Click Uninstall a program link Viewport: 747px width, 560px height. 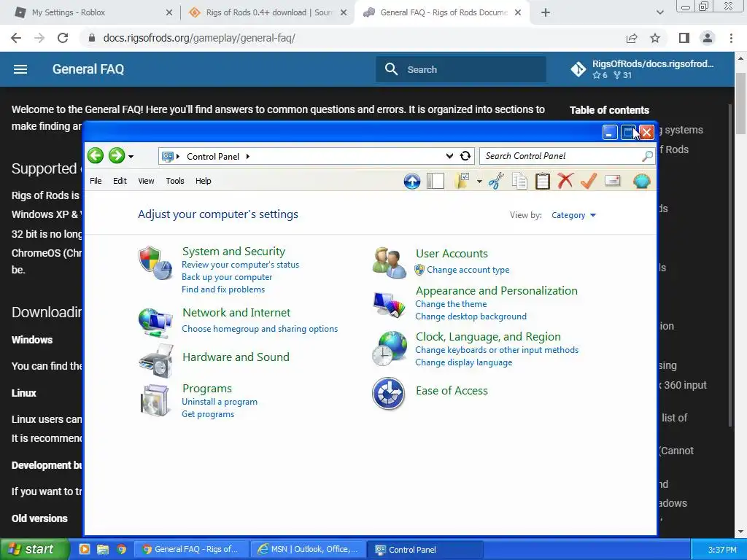click(x=219, y=402)
